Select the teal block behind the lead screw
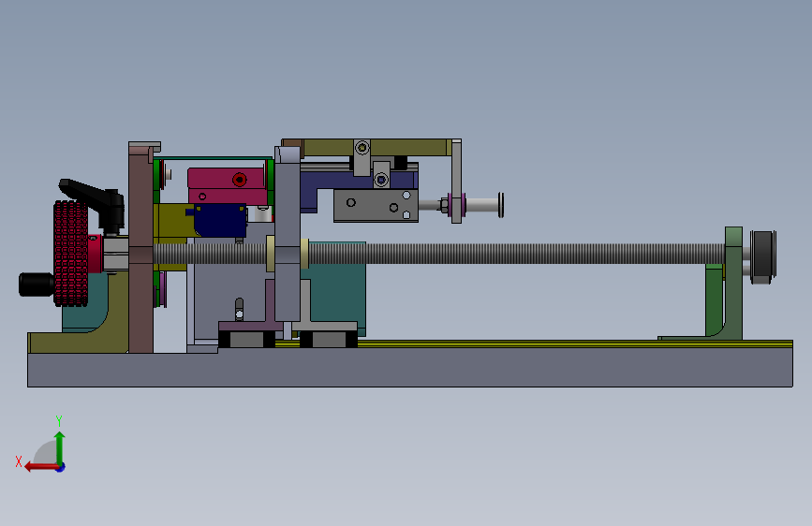 click(338, 288)
